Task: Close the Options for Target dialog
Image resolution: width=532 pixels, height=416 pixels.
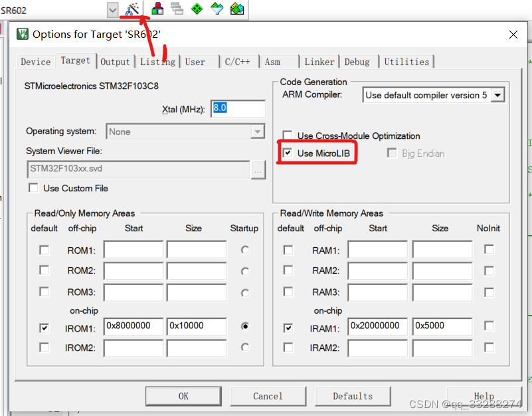Action: click(x=513, y=35)
